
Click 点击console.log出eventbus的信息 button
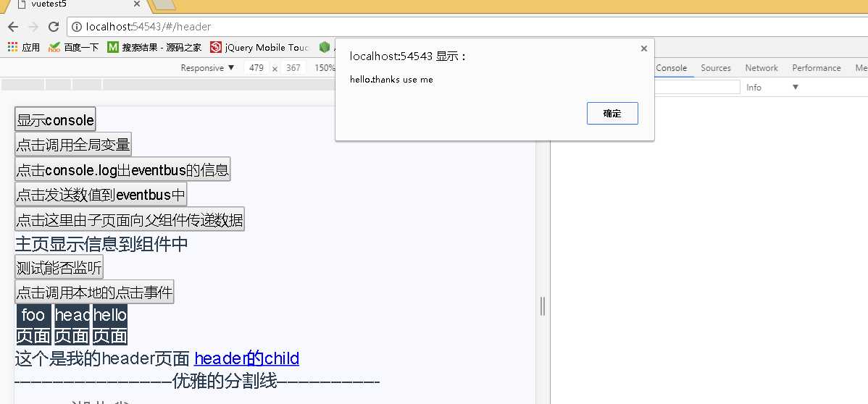click(122, 169)
